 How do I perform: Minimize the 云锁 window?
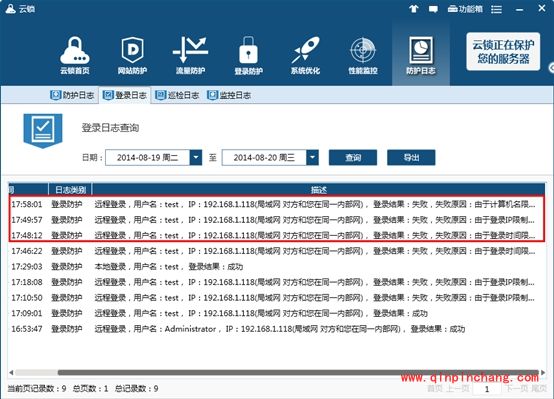tap(519, 10)
